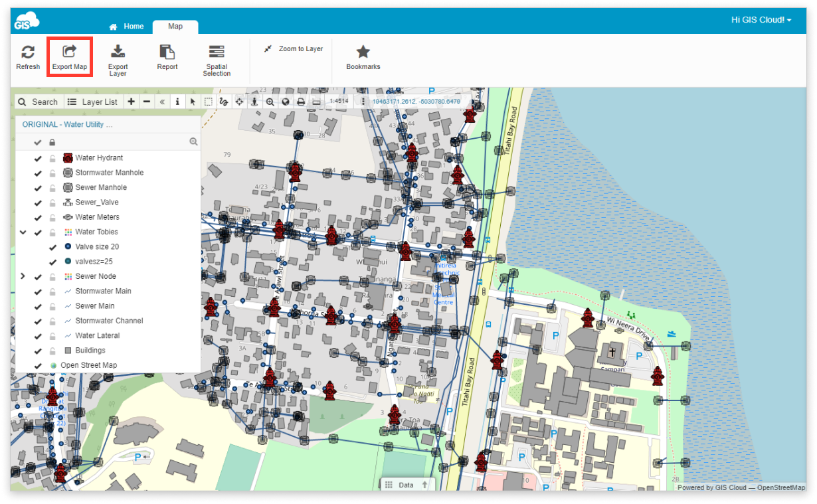
Task: Collapse the Water Tobies layer group
Action: pos(23,231)
